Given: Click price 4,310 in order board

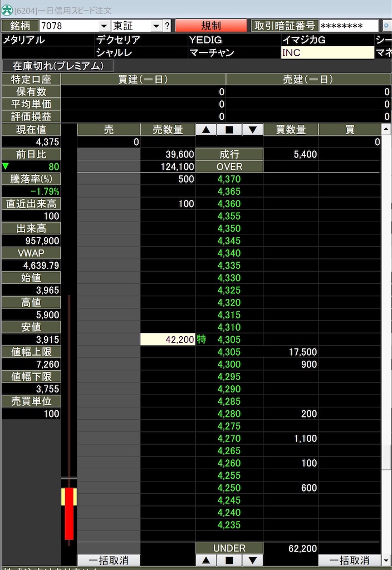Looking at the screenshot, I should [229, 327].
